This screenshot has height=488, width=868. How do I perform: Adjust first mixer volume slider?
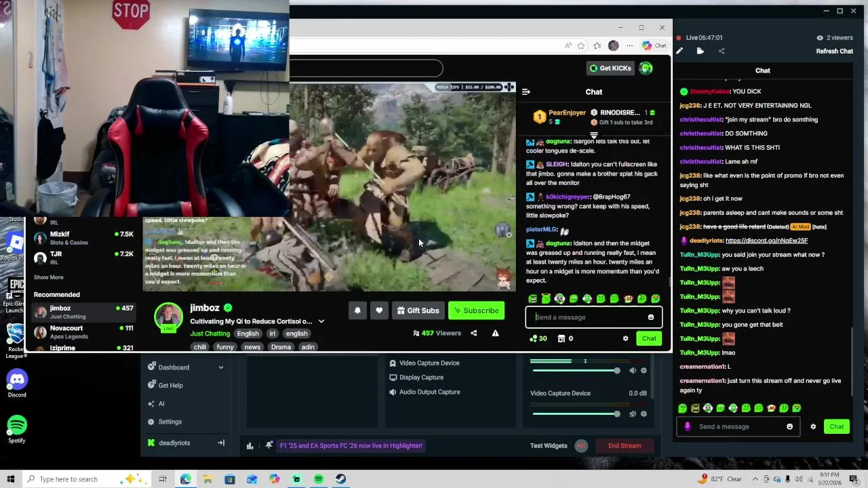tap(576, 370)
